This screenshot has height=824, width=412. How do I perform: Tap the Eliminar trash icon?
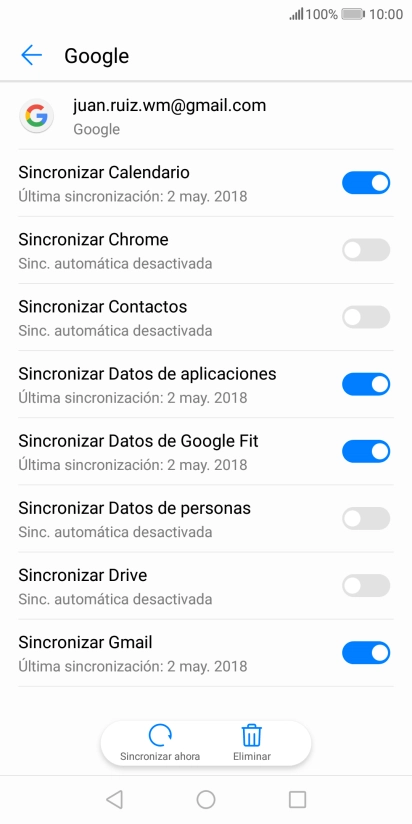point(252,735)
